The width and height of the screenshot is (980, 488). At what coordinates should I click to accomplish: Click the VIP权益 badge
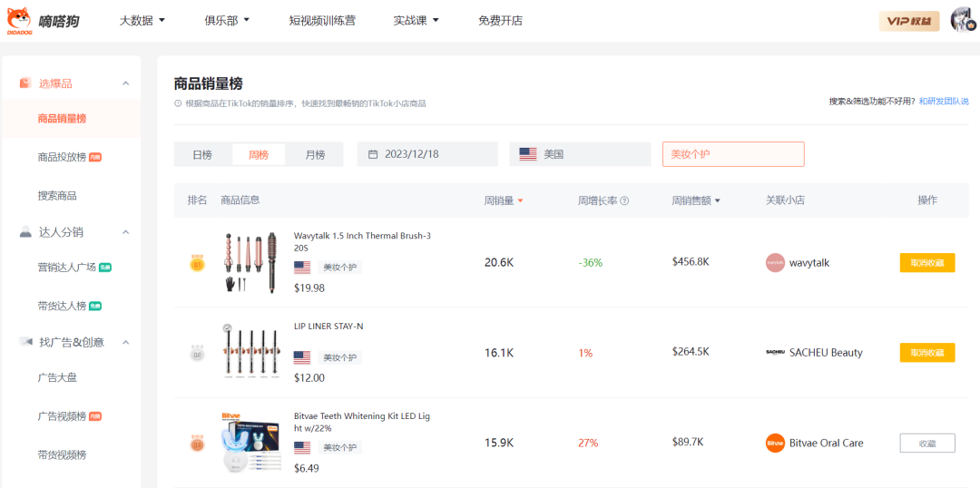(909, 21)
